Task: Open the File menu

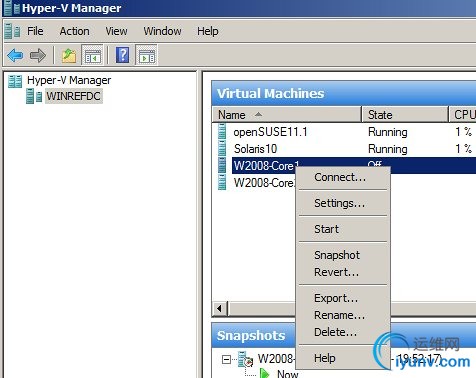Action: [x=35, y=31]
